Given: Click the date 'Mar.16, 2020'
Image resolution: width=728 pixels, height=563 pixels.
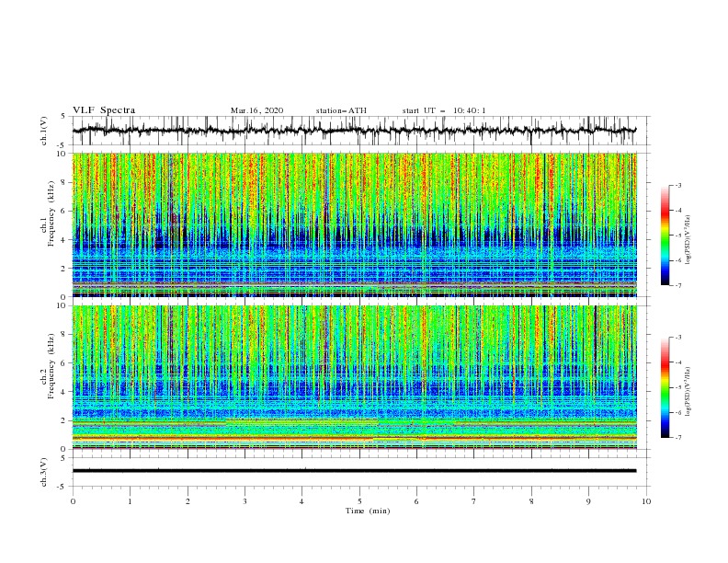Looking at the screenshot, I should [x=256, y=110].
